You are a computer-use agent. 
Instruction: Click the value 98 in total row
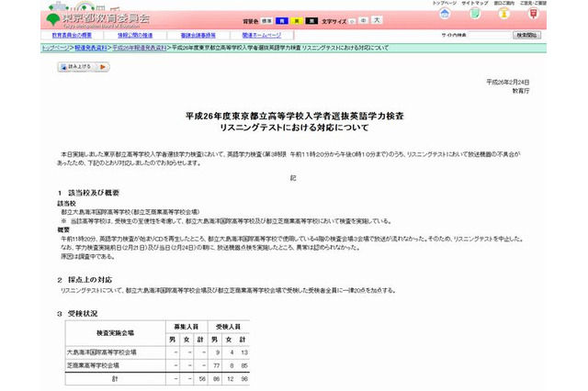(244, 379)
